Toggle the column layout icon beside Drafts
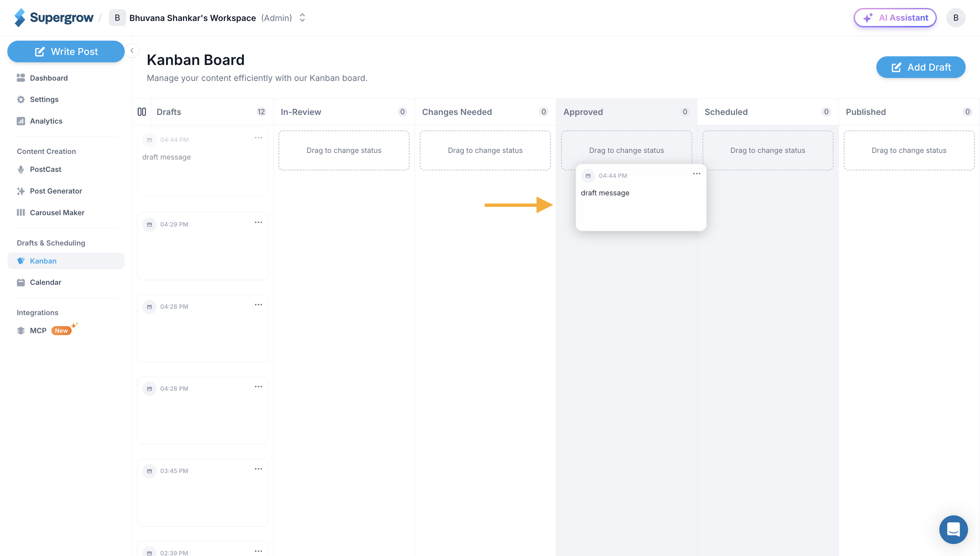Image resolution: width=980 pixels, height=556 pixels. 142,112
